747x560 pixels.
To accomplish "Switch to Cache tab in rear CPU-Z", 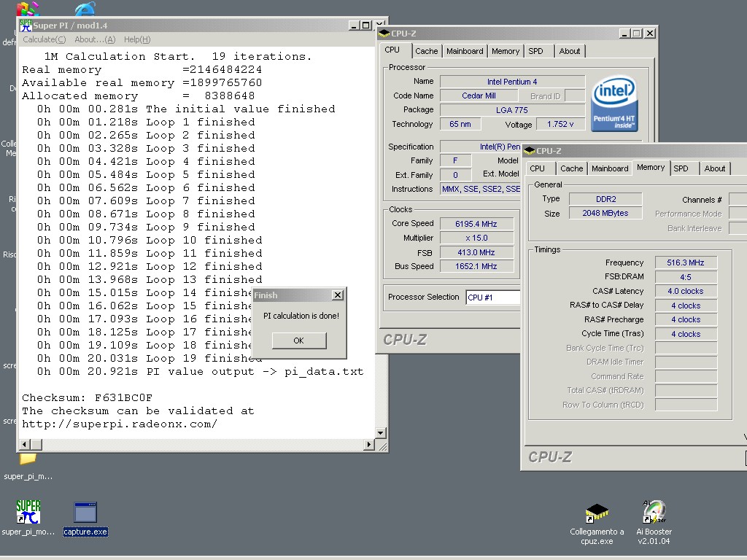I will [426, 51].
